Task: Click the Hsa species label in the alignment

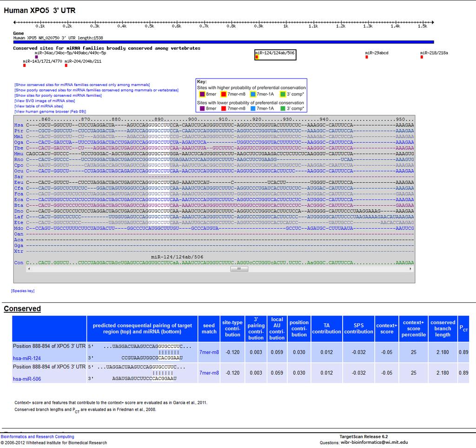Action: coord(19,125)
